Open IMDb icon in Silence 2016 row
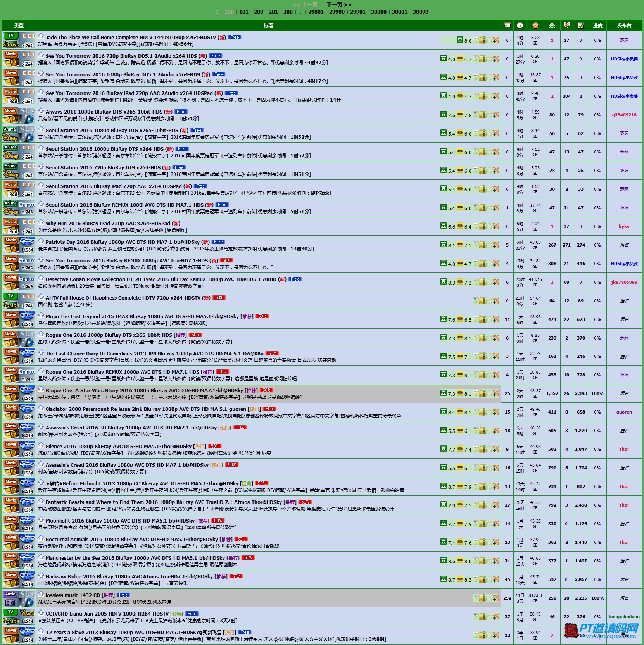644x645 pixels. point(460,449)
